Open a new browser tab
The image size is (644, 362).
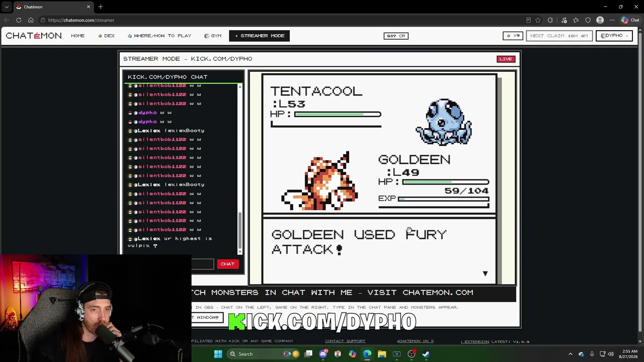[x=101, y=7]
